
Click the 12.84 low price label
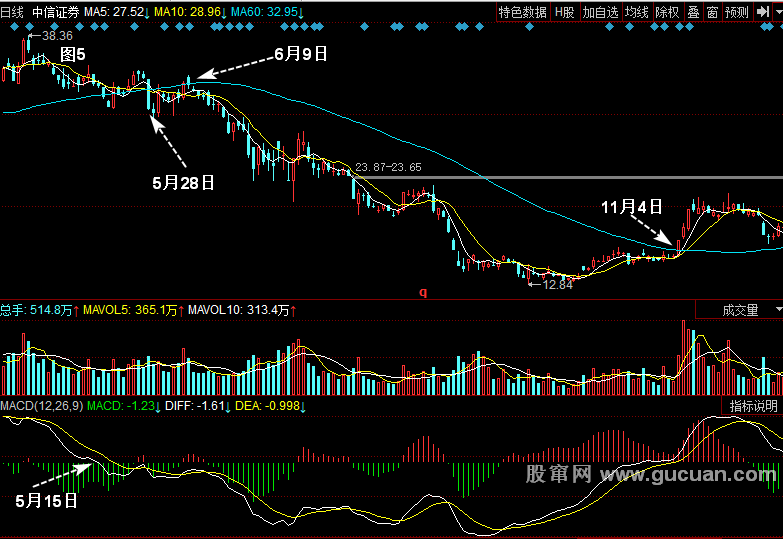[x=557, y=285]
